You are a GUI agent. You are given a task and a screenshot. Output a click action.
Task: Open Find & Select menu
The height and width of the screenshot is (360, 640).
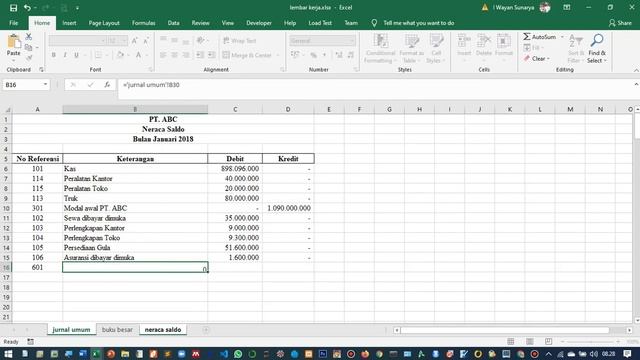[x=597, y=49]
